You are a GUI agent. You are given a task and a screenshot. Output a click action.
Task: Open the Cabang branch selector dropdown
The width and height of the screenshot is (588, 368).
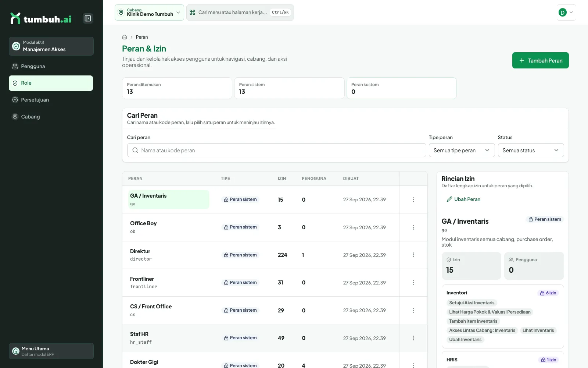(x=149, y=13)
